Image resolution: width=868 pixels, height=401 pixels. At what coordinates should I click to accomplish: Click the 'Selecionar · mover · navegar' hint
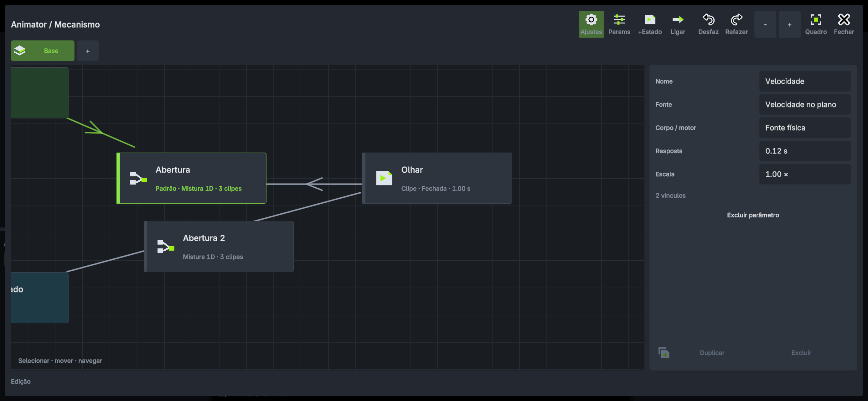point(60,361)
